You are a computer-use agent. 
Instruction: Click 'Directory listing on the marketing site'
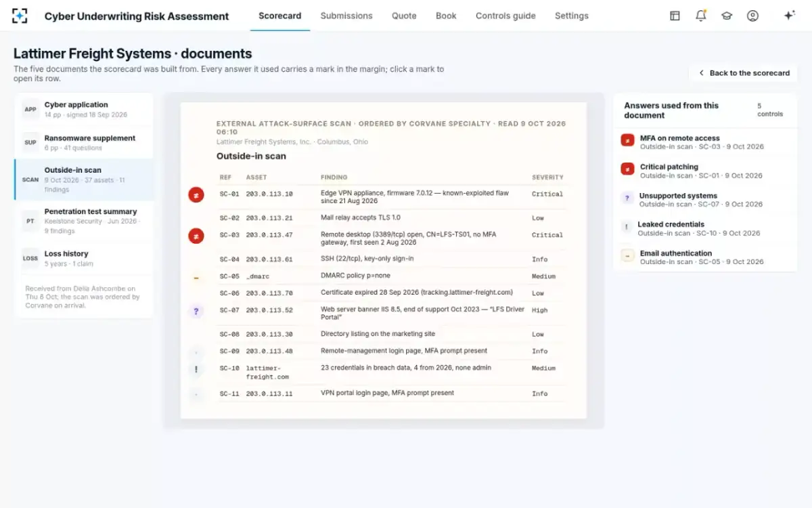click(378, 334)
